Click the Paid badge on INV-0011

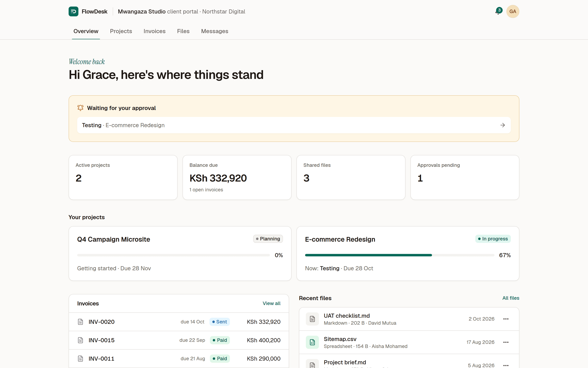point(220,359)
